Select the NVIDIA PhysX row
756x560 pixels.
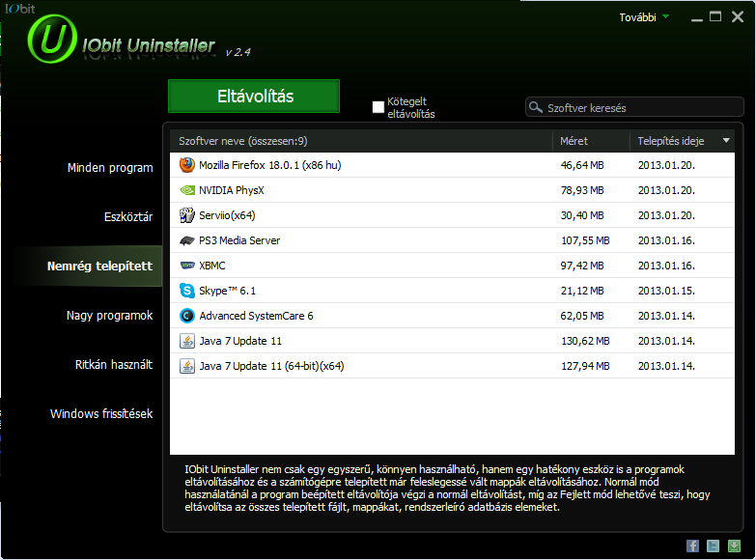452,190
